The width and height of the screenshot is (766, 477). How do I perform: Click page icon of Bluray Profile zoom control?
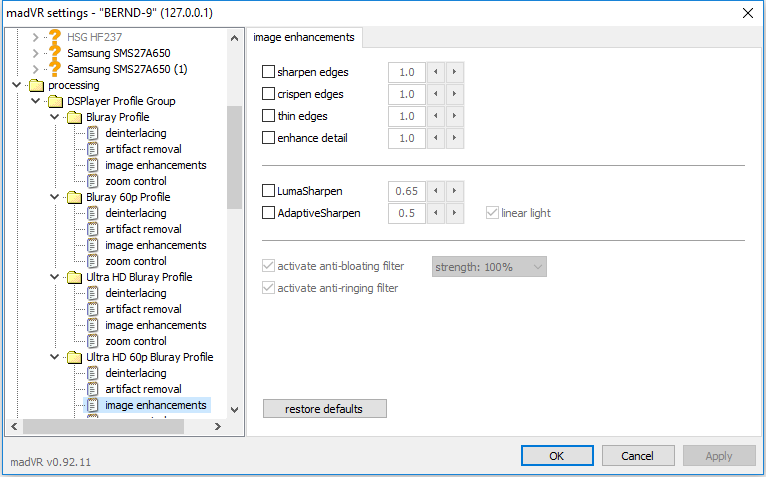pyautogui.click(x=93, y=181)
